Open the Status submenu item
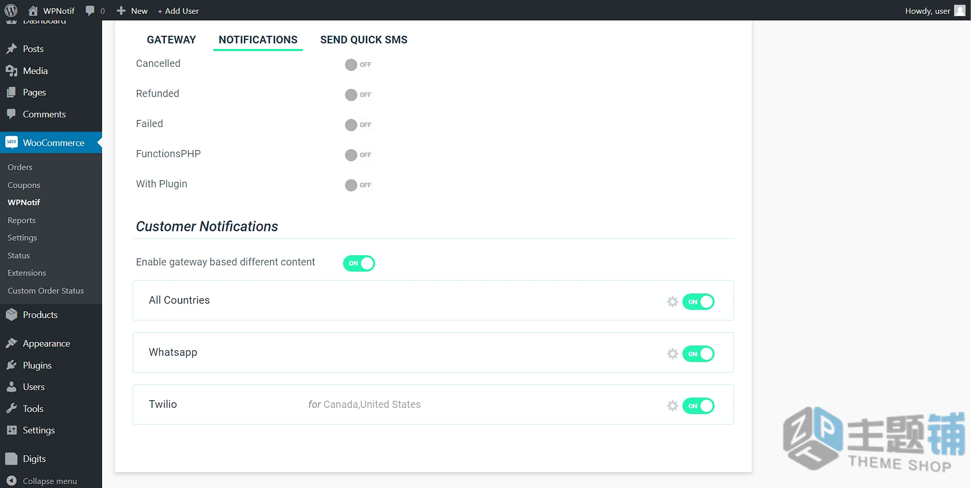The image size is (980, 488). tap(19, 255)
